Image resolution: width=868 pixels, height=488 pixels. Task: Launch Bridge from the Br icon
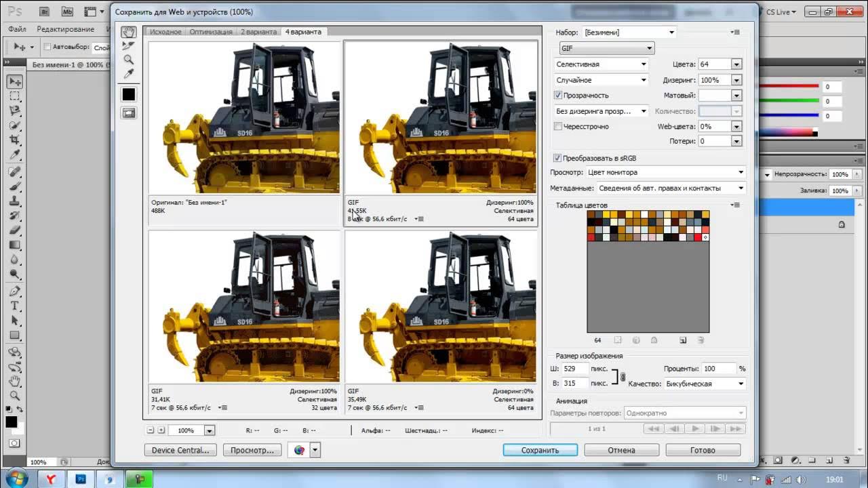tap(45, 12)
